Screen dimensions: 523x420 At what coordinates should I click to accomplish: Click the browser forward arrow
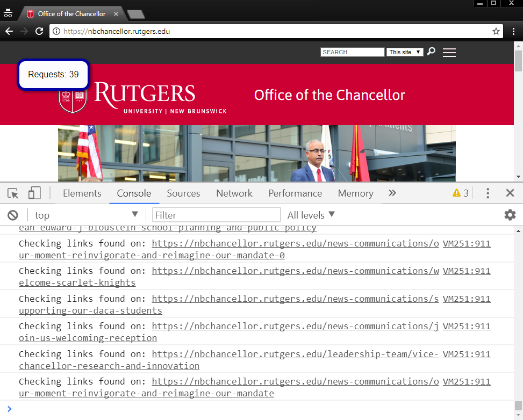(x=24, y=31)
